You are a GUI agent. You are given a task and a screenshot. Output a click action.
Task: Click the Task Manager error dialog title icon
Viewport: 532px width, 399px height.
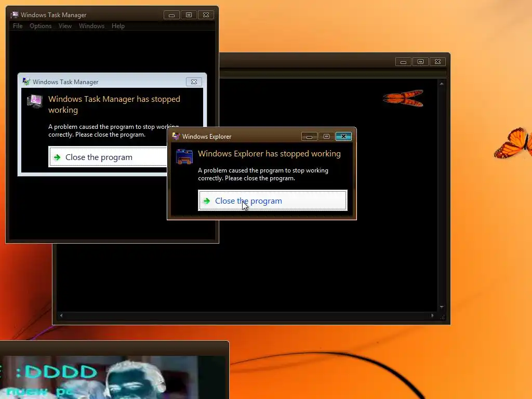[26, 82]
